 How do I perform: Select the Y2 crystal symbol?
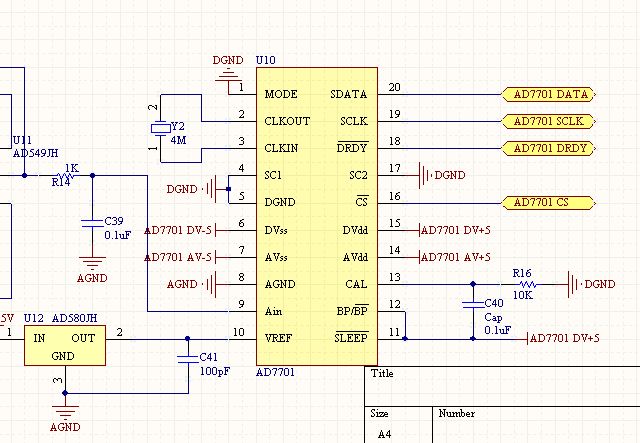(x=160, y=128)
